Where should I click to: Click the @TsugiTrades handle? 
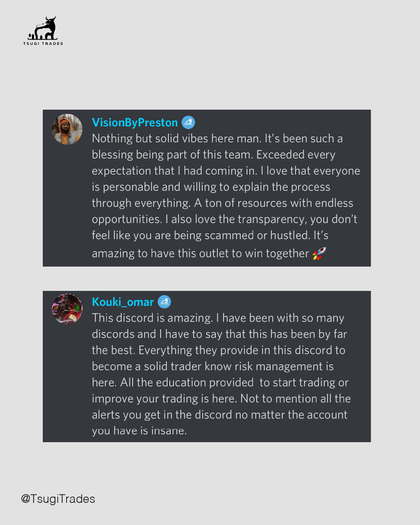tap(58, 499)
